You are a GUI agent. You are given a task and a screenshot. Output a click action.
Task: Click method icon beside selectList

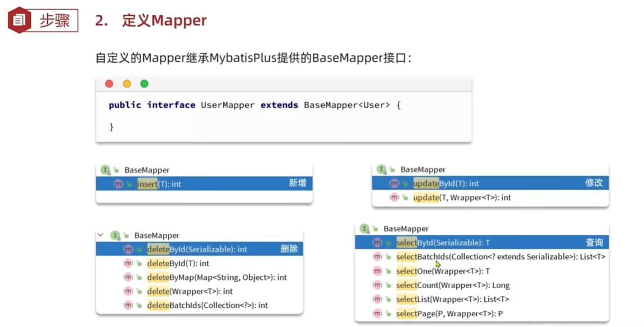tap(377, 299)
